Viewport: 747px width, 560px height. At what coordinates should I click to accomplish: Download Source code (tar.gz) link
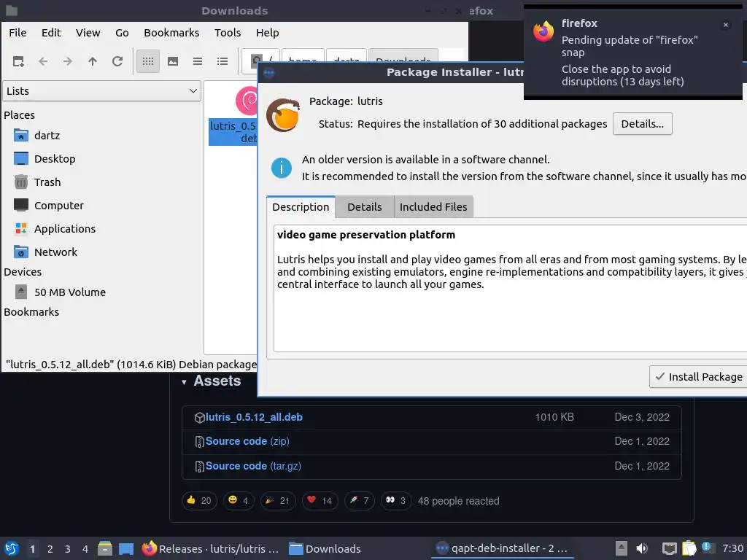pyautogui.click(x=253, y=466)
